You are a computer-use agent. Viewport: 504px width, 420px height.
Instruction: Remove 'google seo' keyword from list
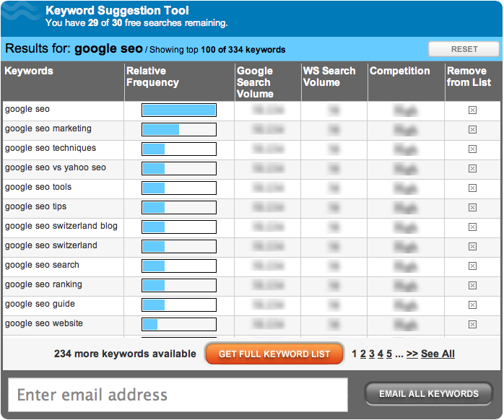472,110
